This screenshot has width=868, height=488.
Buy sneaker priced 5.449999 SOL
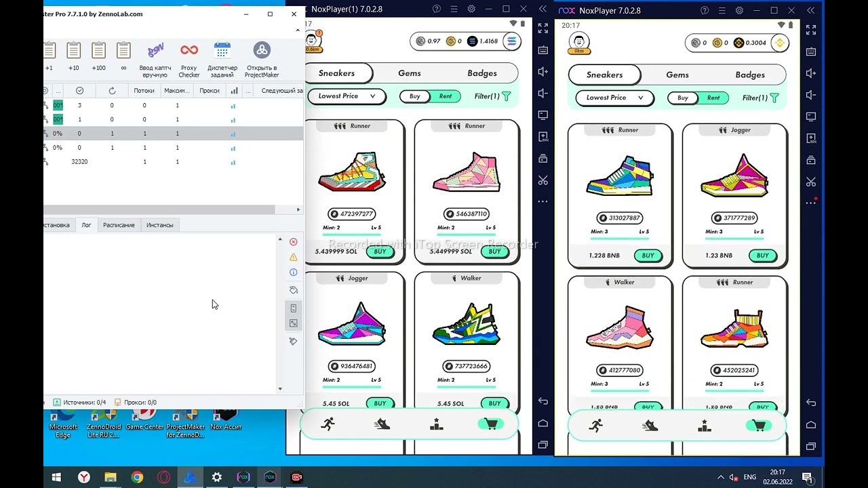(x=494, y=251)
